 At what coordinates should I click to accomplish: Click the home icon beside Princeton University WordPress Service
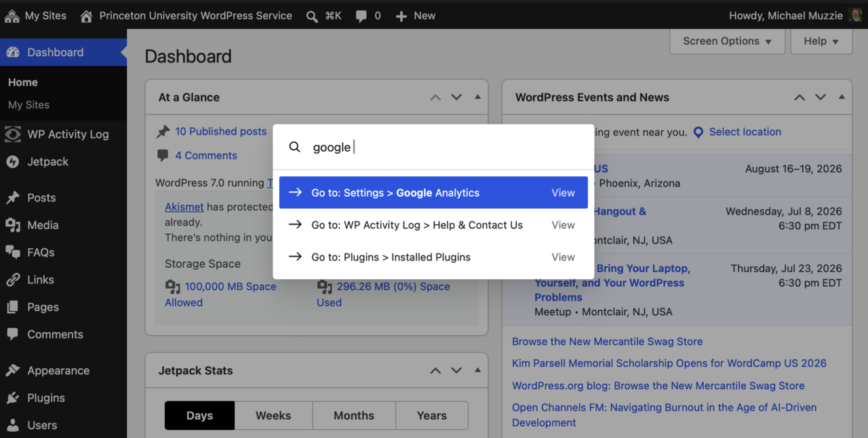86,16
